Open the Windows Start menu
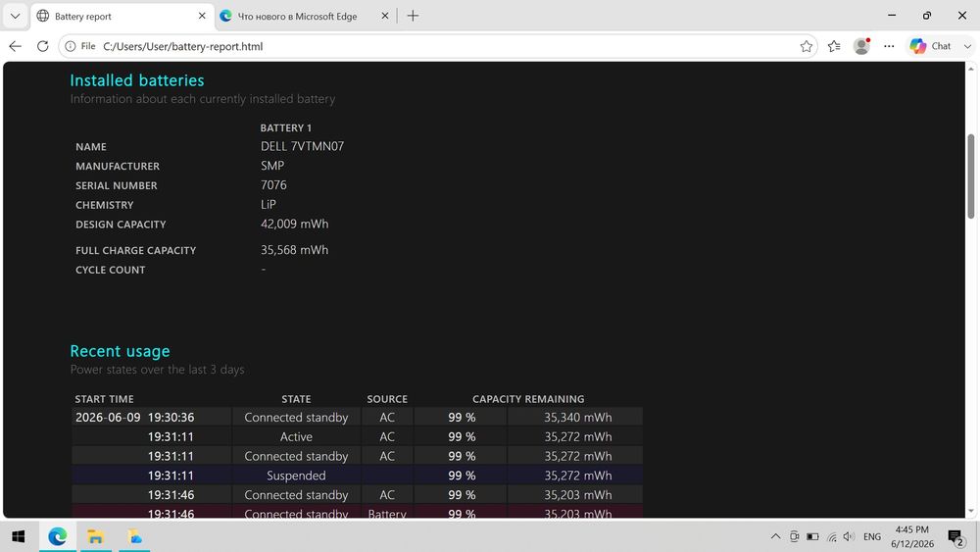 tap(19, 536)
